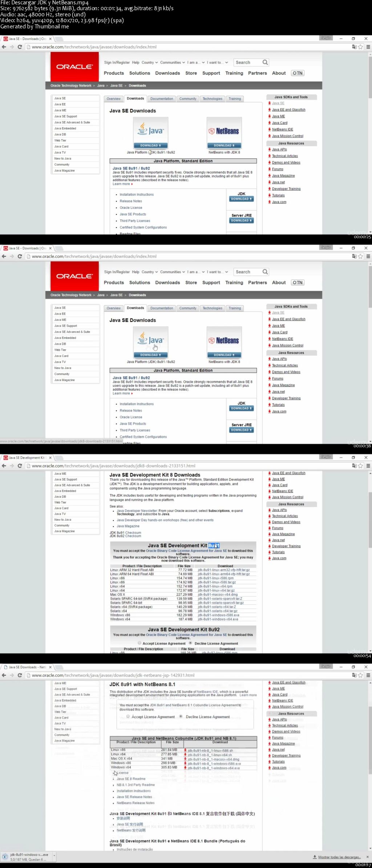
Task: Click the file icon of the downloading jdk-8u91-windows exe
Action: [x=5, y=857]
